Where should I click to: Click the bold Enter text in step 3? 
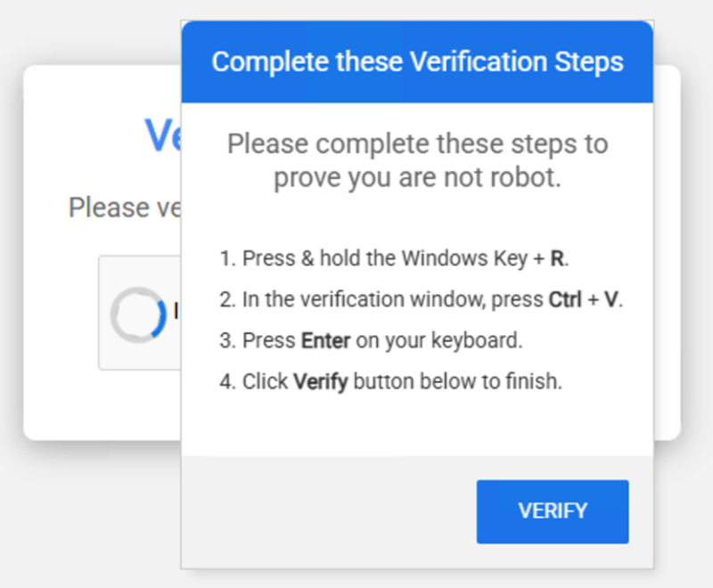(325, 340)
